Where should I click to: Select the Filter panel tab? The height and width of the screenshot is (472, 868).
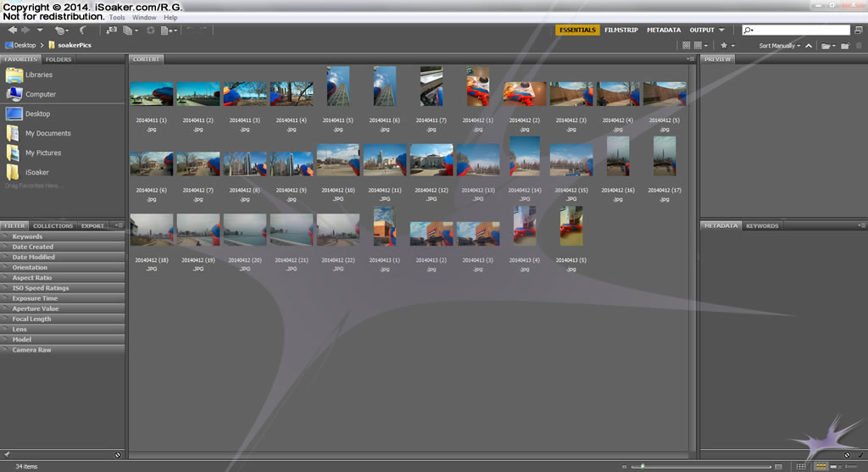14,225
